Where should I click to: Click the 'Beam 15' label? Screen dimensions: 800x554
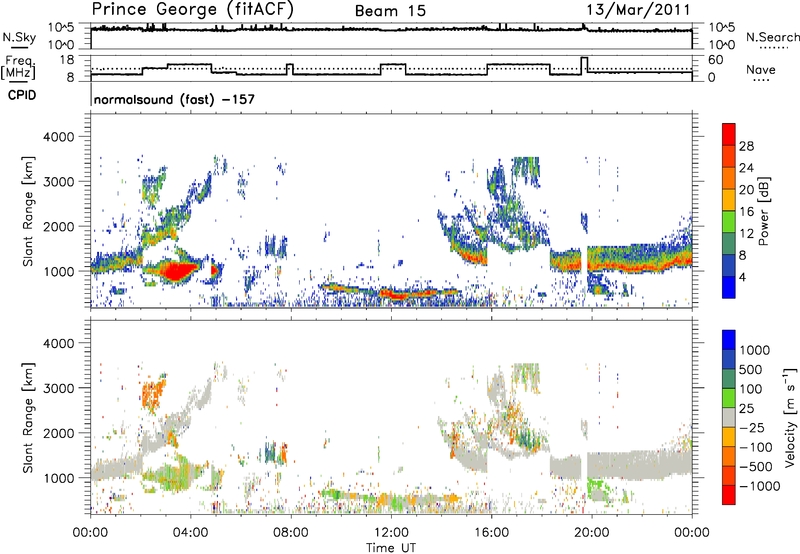tap(390, 11)
